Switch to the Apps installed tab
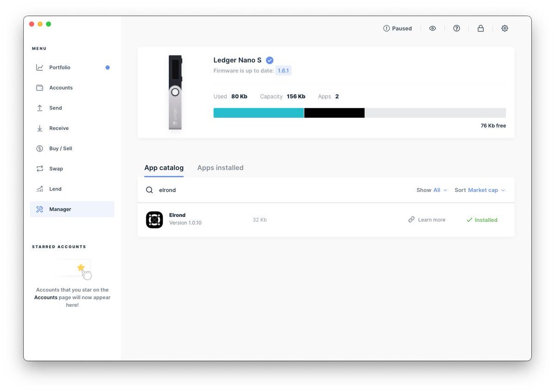Screen dimensions: 555x392 click(x=221, y=168)
